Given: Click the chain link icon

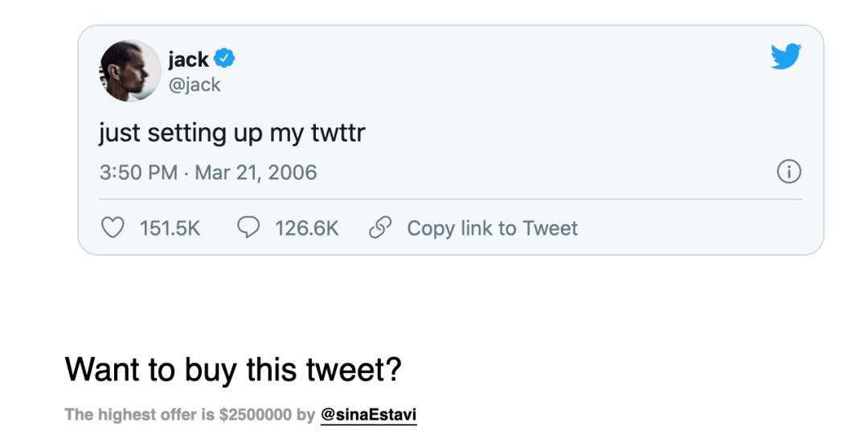Looking at the screenshot, I should [x=379, y=228].
